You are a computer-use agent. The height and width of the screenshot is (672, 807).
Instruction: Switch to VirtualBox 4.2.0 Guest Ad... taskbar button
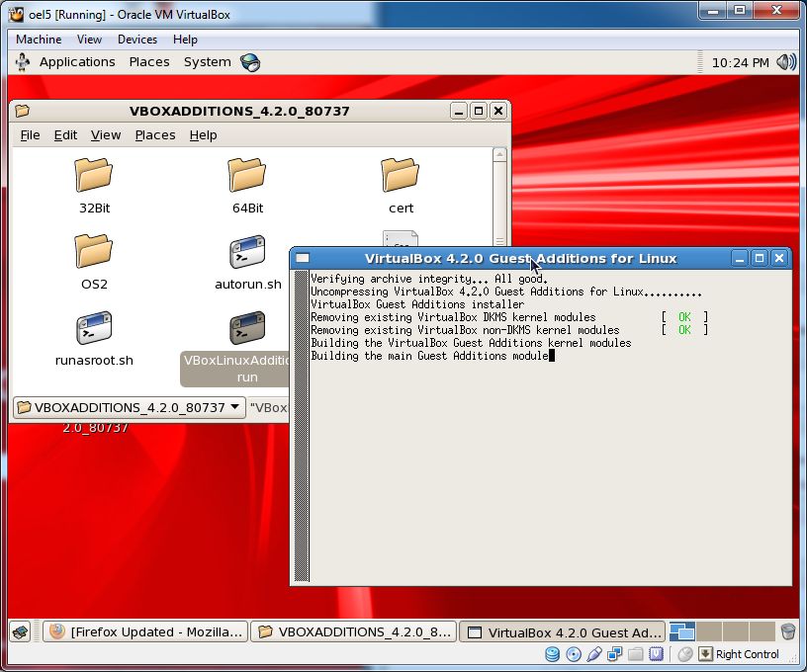(562, 631)
